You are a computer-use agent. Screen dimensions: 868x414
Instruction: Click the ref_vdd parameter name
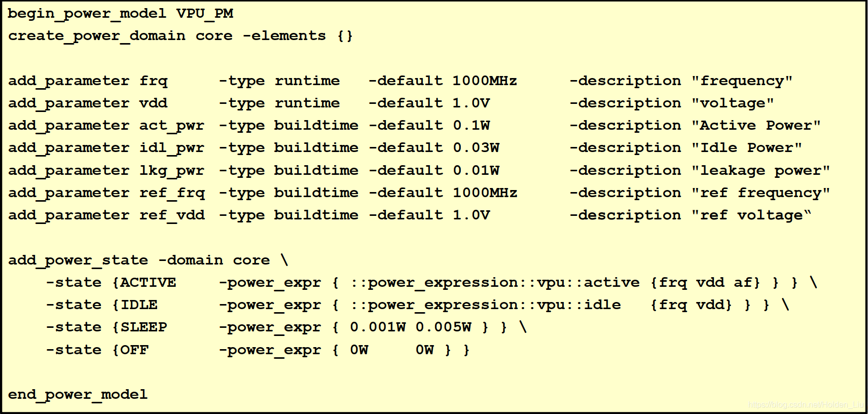[172, 215]
